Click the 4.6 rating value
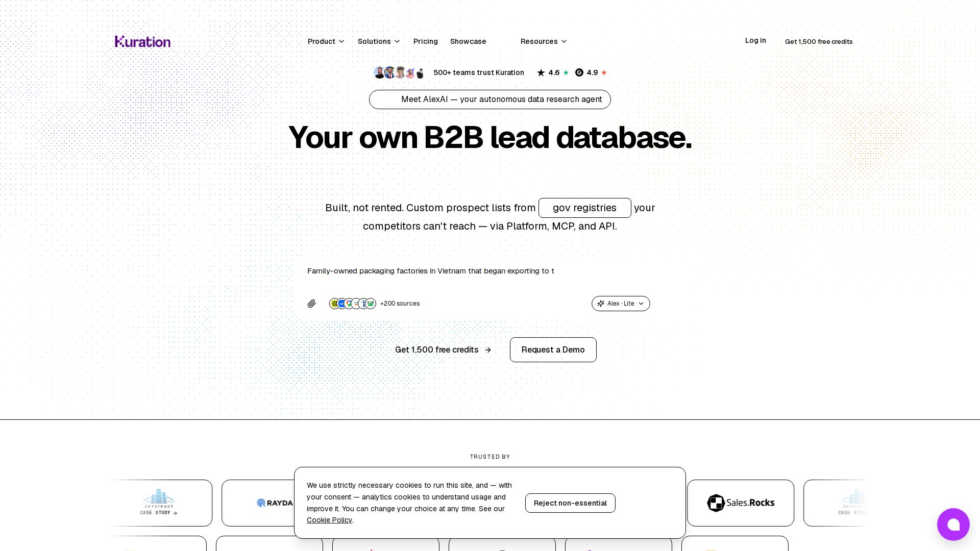 (554, 72)
